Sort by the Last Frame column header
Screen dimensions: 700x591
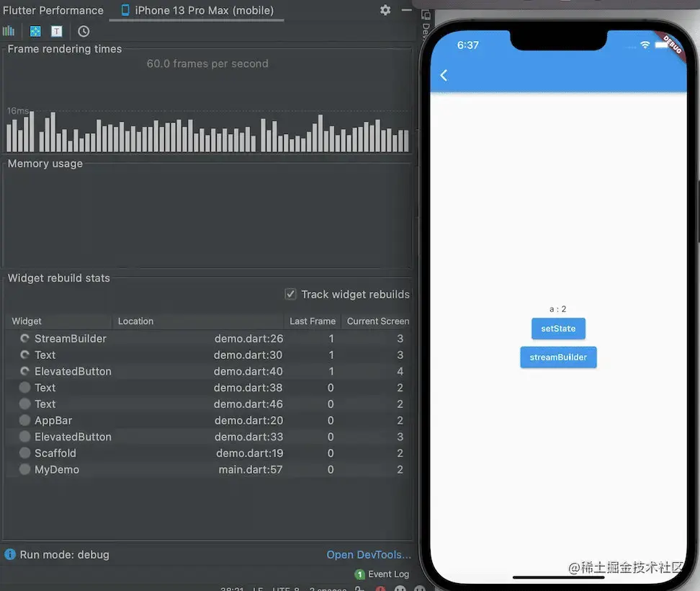(313, 321)
